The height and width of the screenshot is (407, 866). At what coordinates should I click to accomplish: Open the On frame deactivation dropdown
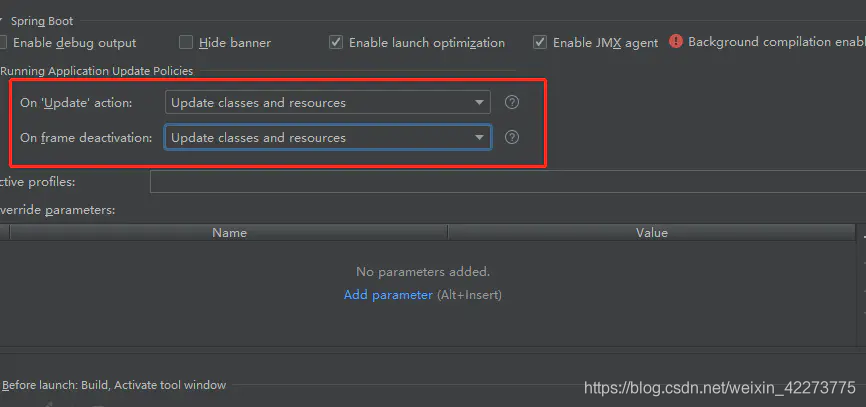pos(328,138)
